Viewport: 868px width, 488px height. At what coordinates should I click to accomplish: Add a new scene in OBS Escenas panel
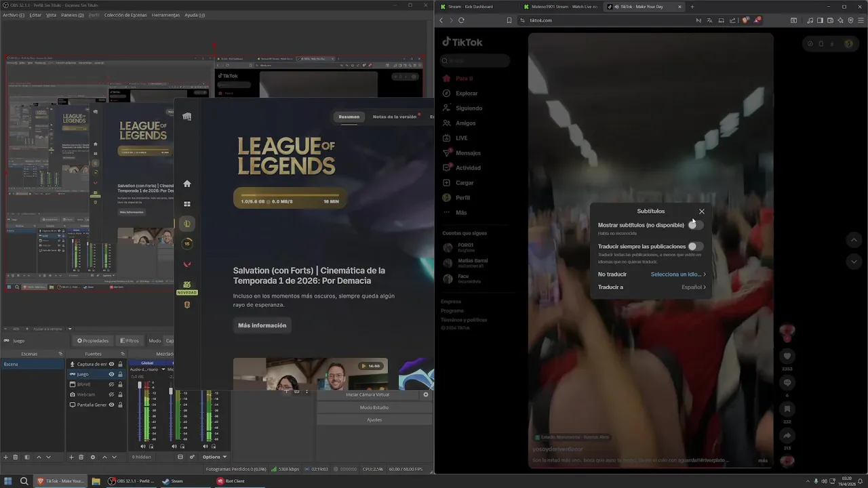(x=6, y=457)
